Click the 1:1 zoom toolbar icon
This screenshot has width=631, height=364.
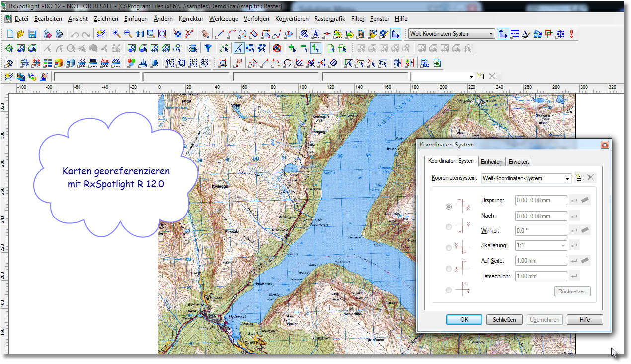pos(139,34)
